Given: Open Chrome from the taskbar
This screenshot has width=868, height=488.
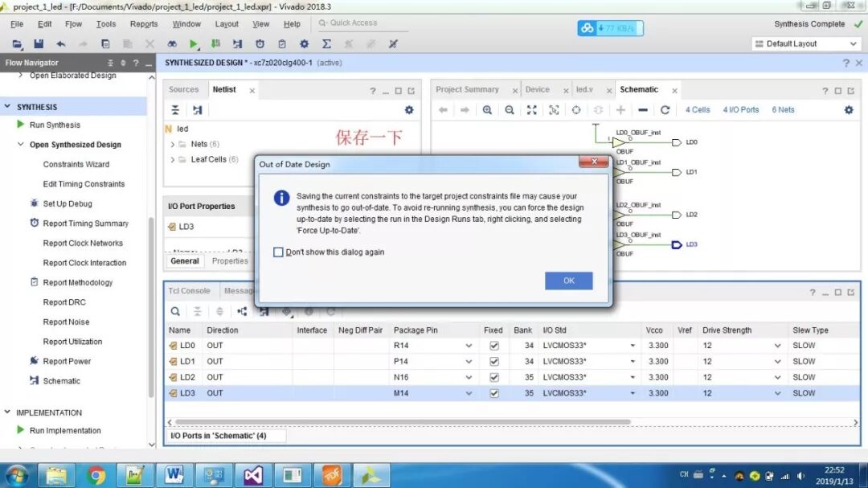Looking at the screenshot, I should click(x=95, y=475).
